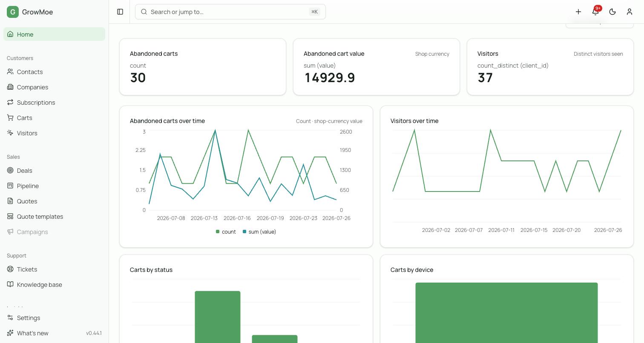644x343 pixels.
Task: Click the GrowMoe logo icon
Action: (x=13, y=12)
